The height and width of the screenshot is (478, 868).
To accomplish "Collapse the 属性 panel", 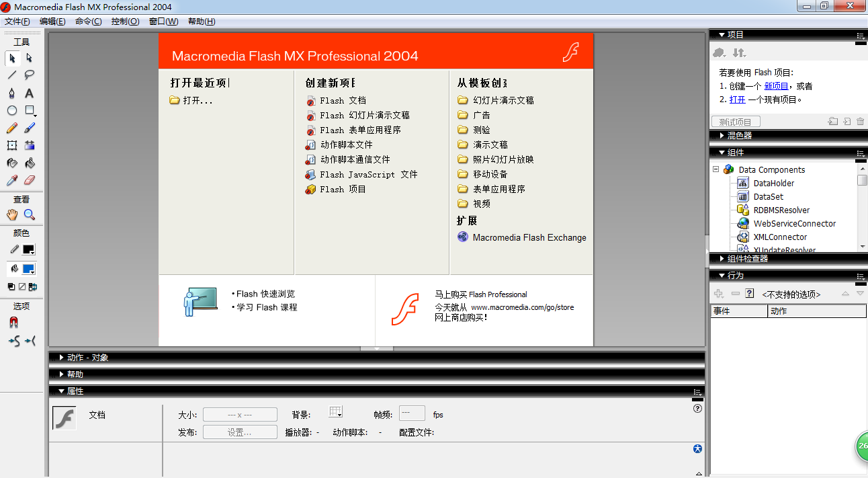I will tap(62, 391).
